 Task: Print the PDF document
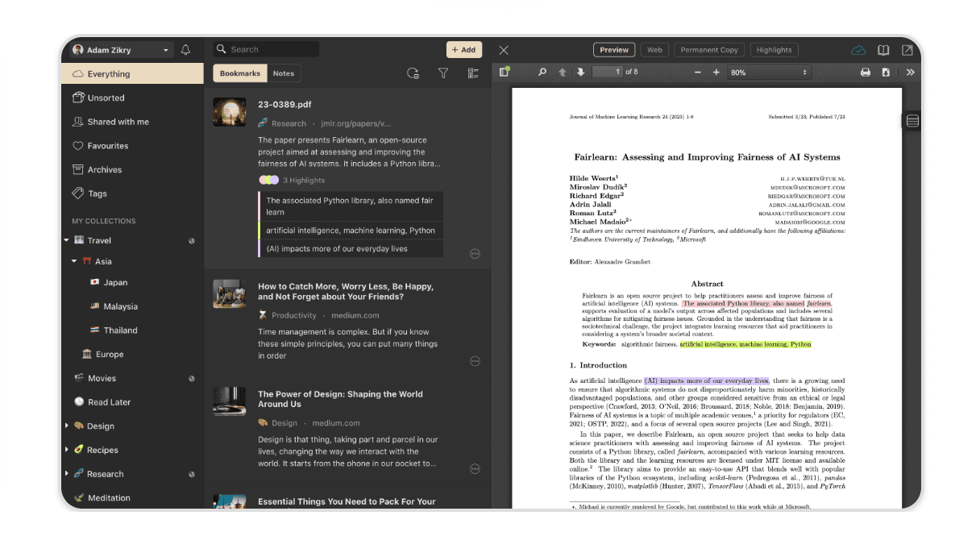click(866, 72)
